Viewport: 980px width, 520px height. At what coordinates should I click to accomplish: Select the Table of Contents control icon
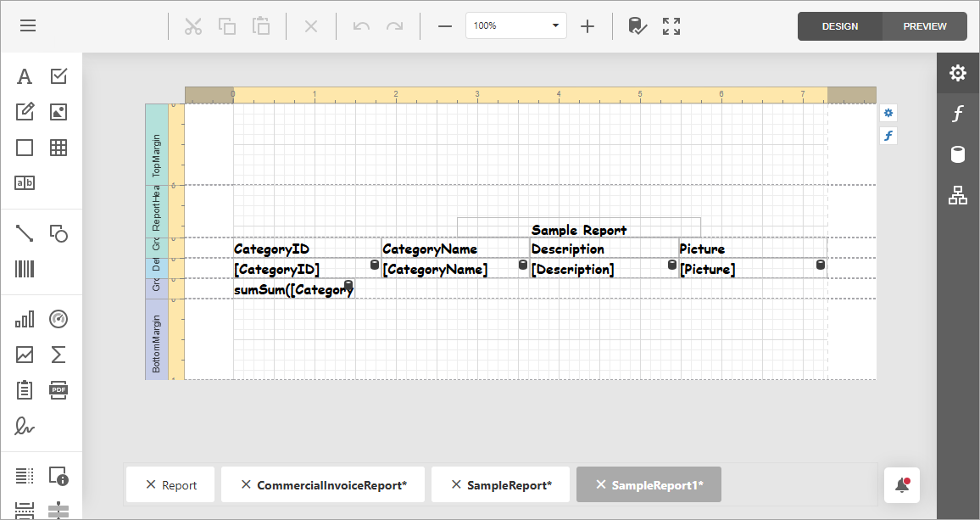coord(25,476)
